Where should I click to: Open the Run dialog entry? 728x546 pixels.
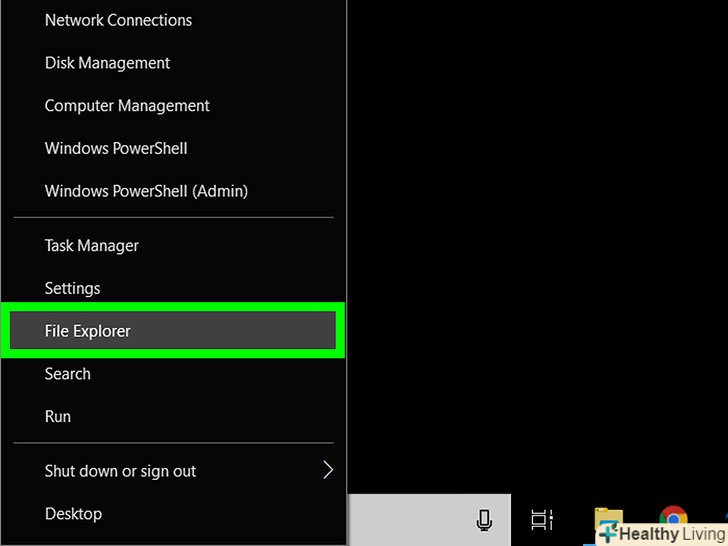pyautogui.click(x=173, y=416)
